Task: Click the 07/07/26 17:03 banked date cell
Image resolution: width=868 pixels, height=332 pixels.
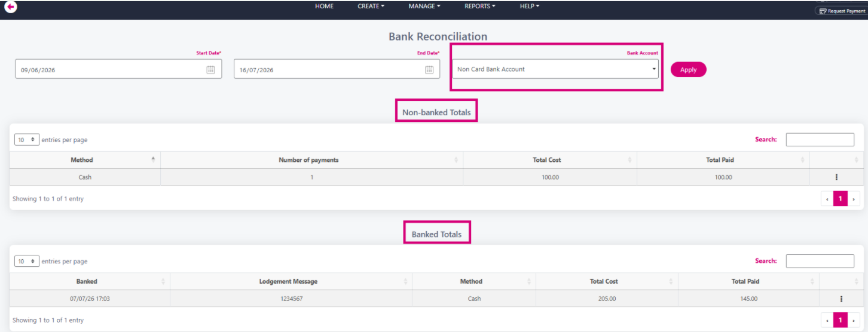Action: (90, 299)
